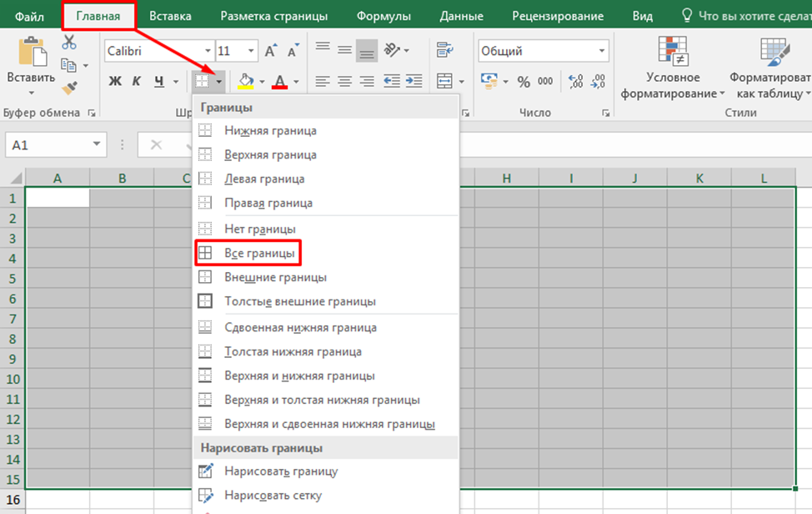Select Толстые внешние границы option
The width and height of the screenshot is (812, 514).
[326, 301]
